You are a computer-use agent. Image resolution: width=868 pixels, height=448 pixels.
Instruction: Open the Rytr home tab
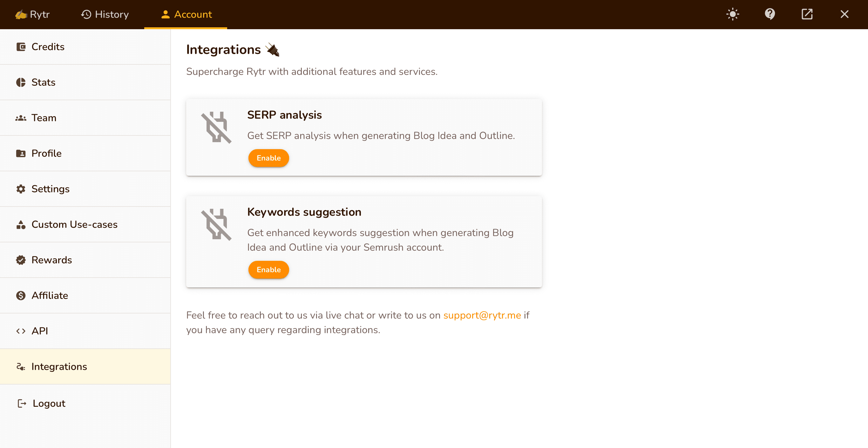coord(33,15)
